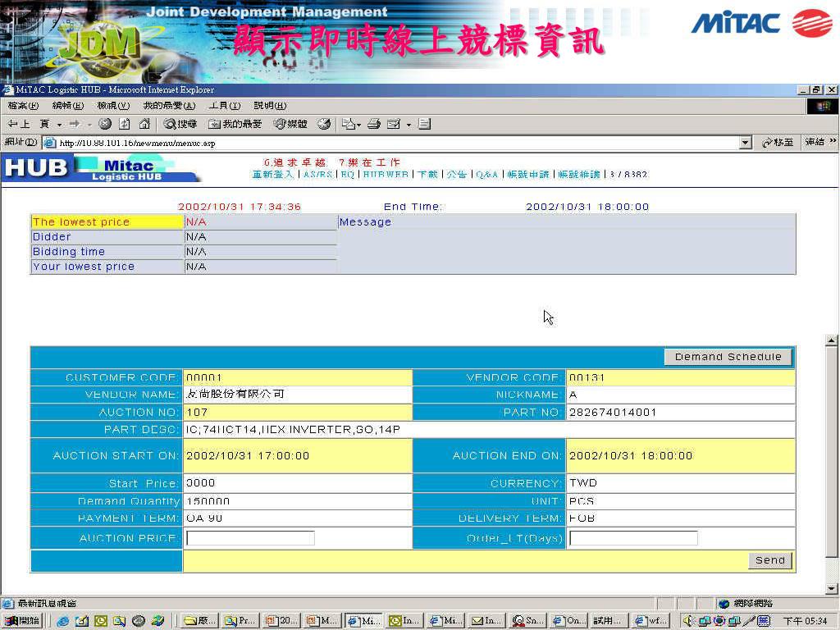This screenshot has width=840, height=630.
Task: Click the Print icon in IE toolbar
Action: pos(374,125)
